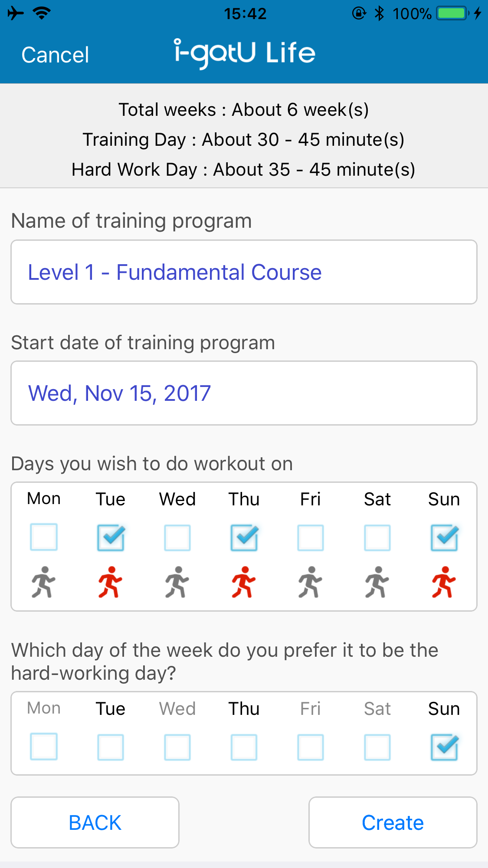Go back with the BACK button
488x868 pixels.
[x=95, y=822]
